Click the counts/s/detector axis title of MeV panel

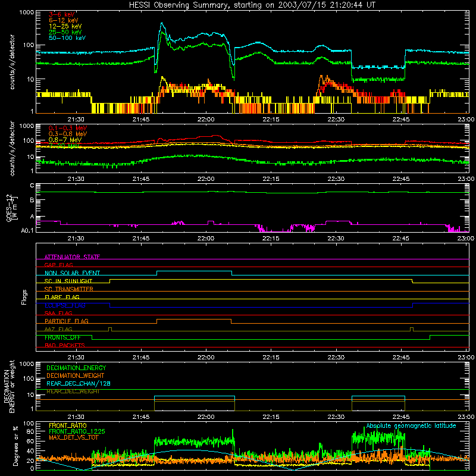point(12,148)
